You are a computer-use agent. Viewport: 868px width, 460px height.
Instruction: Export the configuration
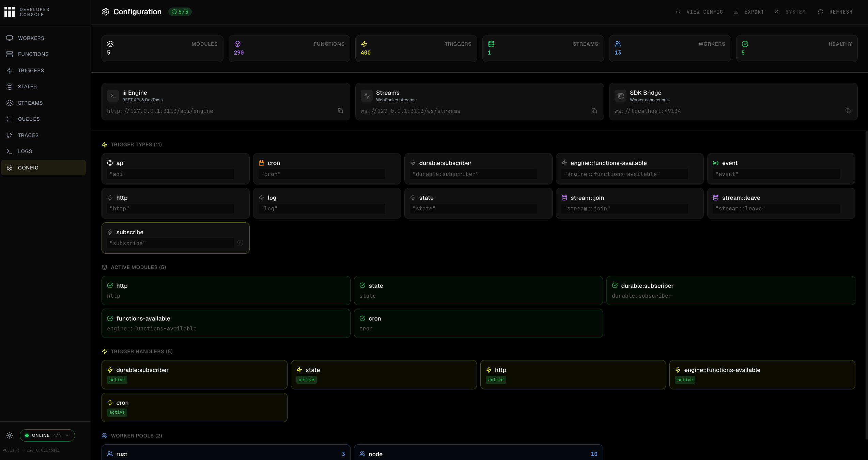749,12
